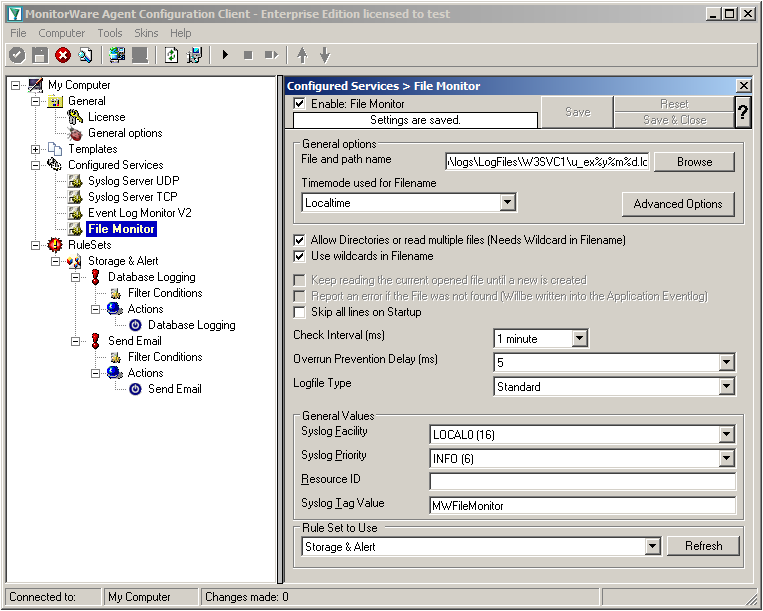Viewport: 763px width, 611px height.
Task: Toggle Report an error if File not found
Action: [x=300, y=296]
